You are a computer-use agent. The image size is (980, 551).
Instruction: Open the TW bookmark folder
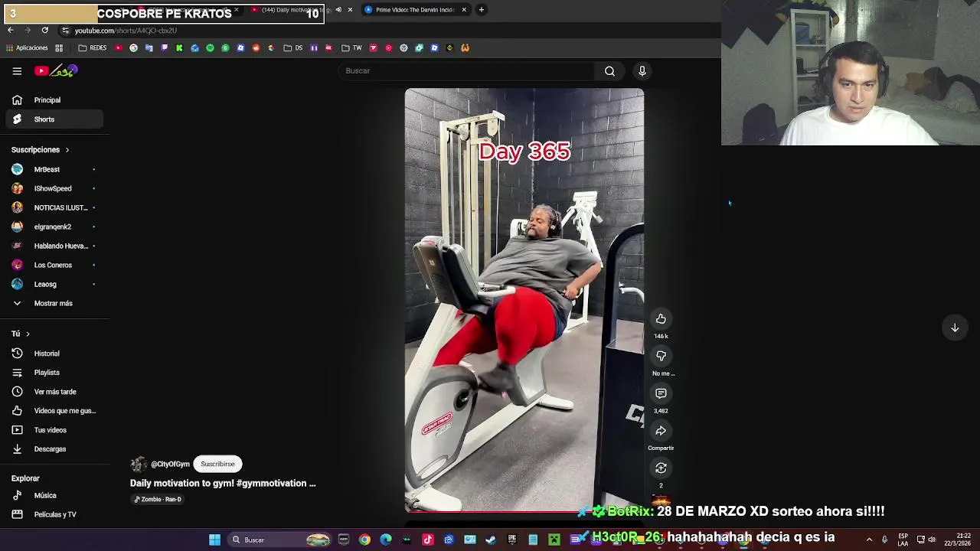[351, 47]
